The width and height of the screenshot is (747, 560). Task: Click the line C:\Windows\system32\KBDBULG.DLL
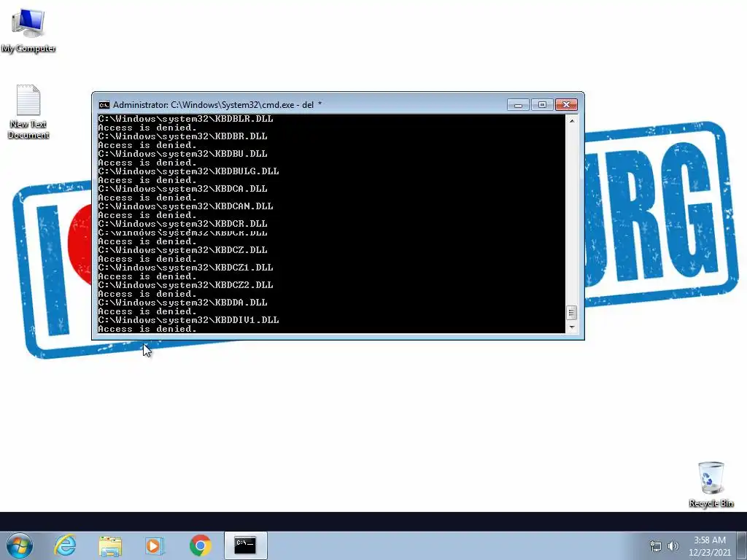(189, 171)
